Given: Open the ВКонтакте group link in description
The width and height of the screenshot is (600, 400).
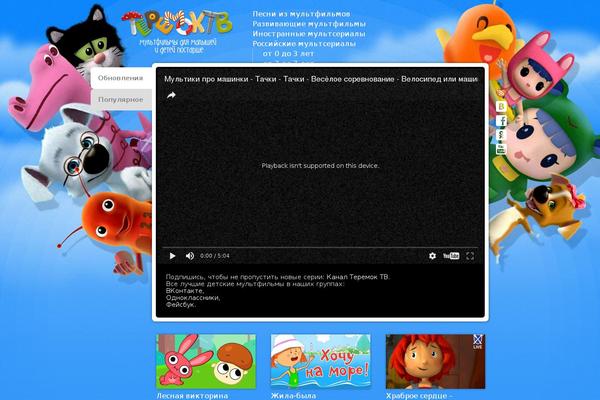Looking at the screenshot, I should point(184,291).
